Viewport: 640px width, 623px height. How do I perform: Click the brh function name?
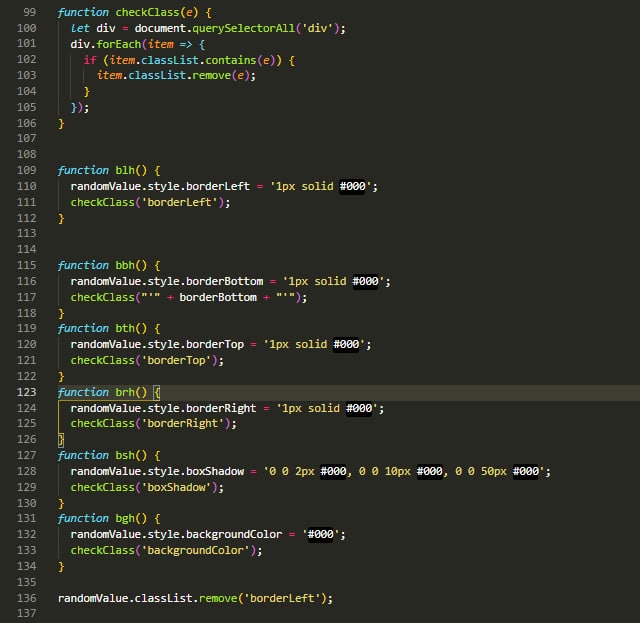click(x=125, y=392)
